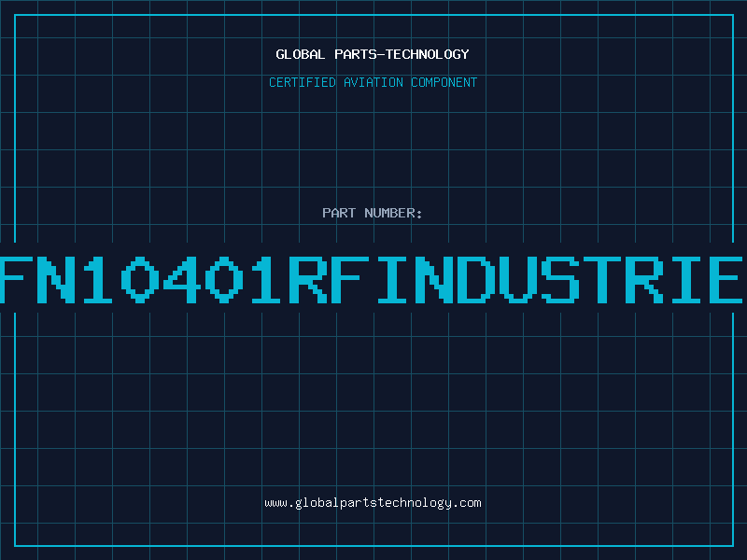
Task: Click the PART NUMBER: label
Action: 373,213
